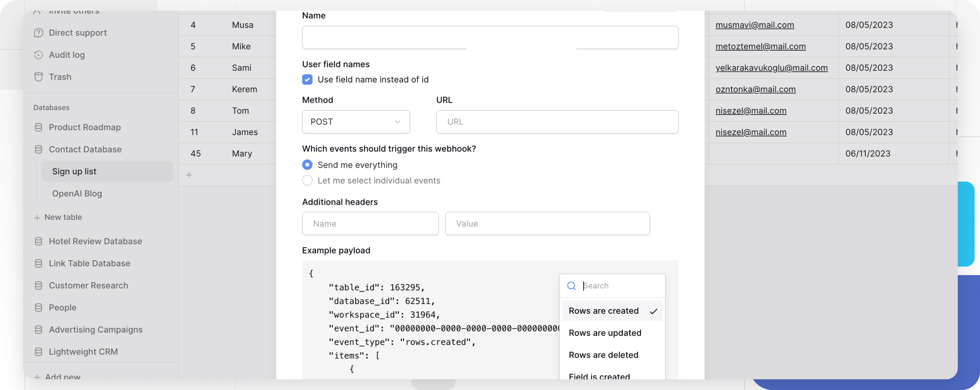Viewport: 980px width, 390px height.
Task: Click the webhook URL input field
Action: coord(557,122)
